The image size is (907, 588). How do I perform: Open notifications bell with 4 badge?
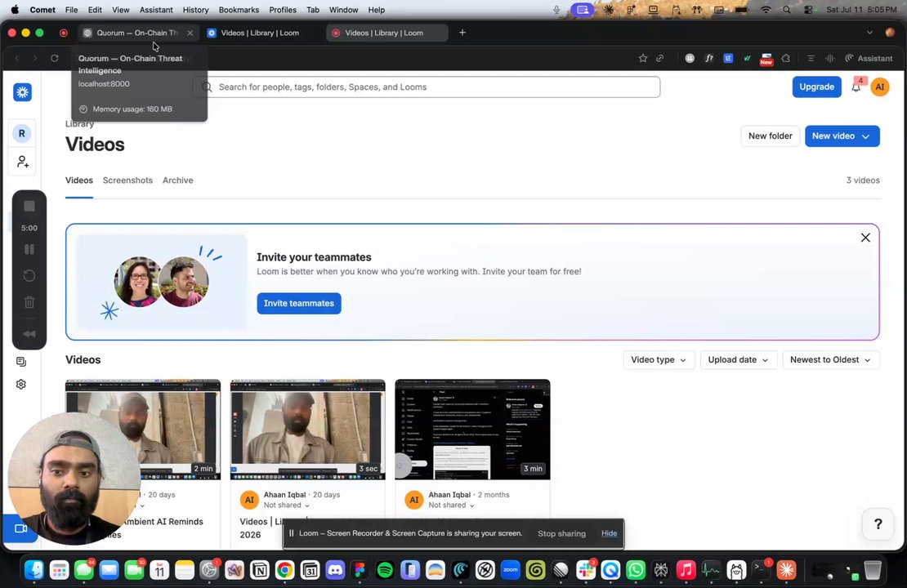(856, 87)
